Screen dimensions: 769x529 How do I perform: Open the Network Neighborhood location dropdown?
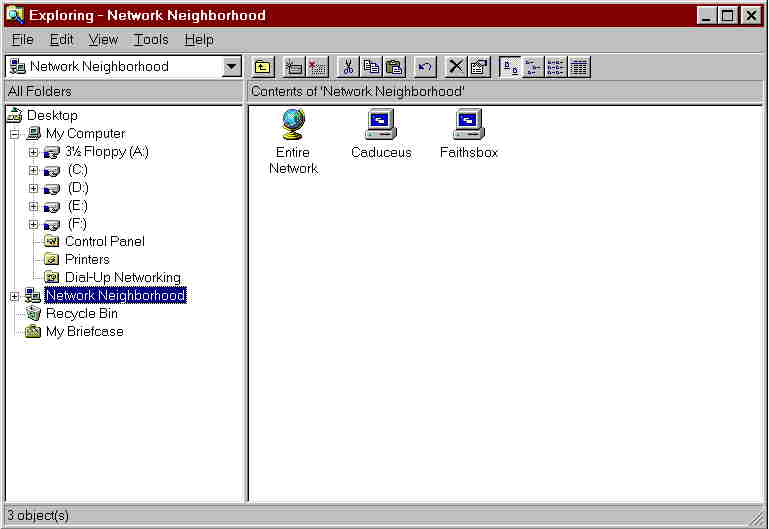tap(232, 67)
